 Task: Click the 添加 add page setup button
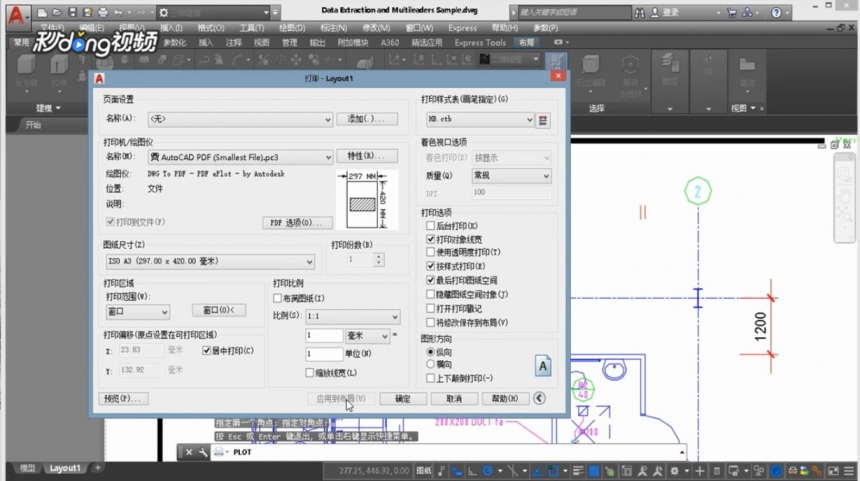pos(367,118)
